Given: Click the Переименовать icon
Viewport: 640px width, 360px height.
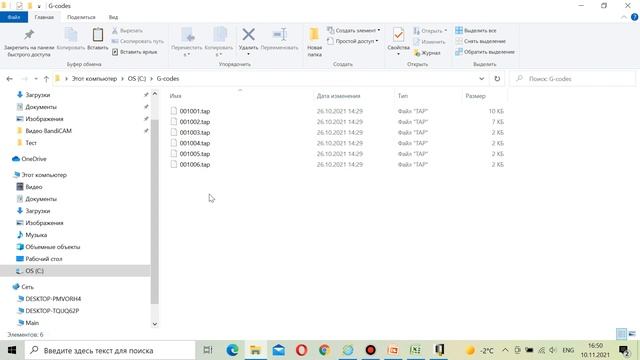Looking at the screenshot, I should [x=280, y=34].
